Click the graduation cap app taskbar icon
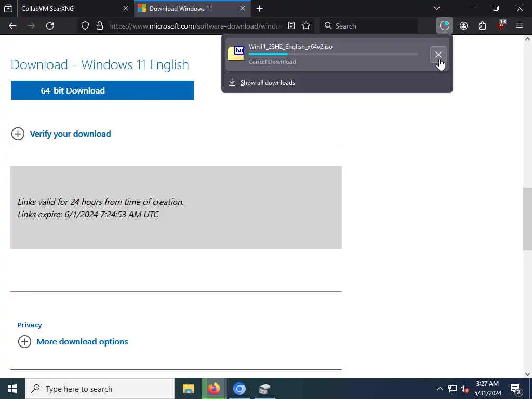The image size is (532, 399). click(x=264, y=389)
